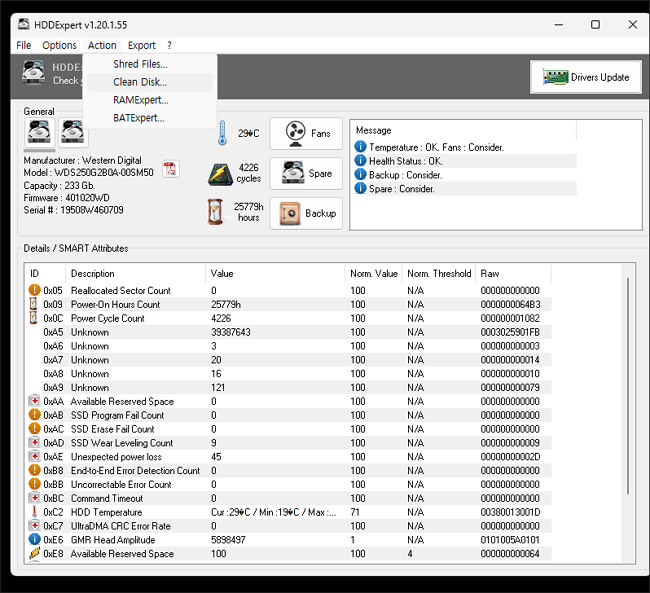Image resolution: width=650 pixels, height=593 pixels.
Task: Click warning icon for End-to-End Error Detection
Action: [x=34, y=470]
